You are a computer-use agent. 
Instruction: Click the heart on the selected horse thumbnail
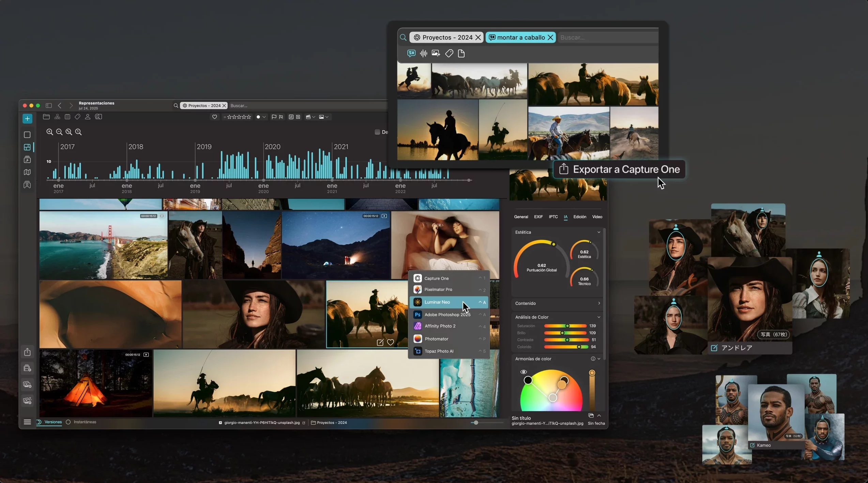coord(391,342)
